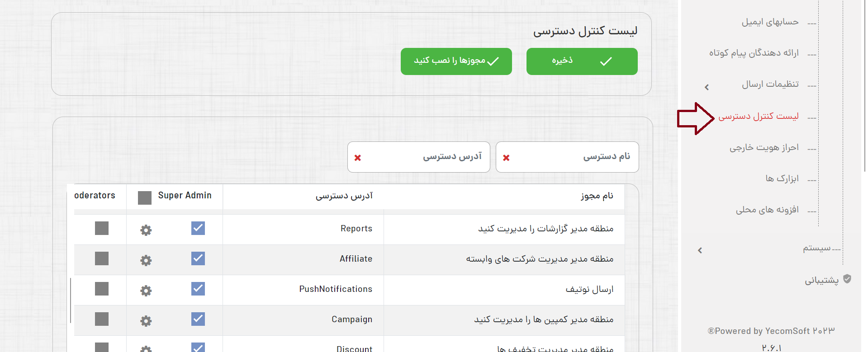The height and width of the screenshot is (352, 868).
Task: Expand the سیستم menu chevron
Action: 700,250
